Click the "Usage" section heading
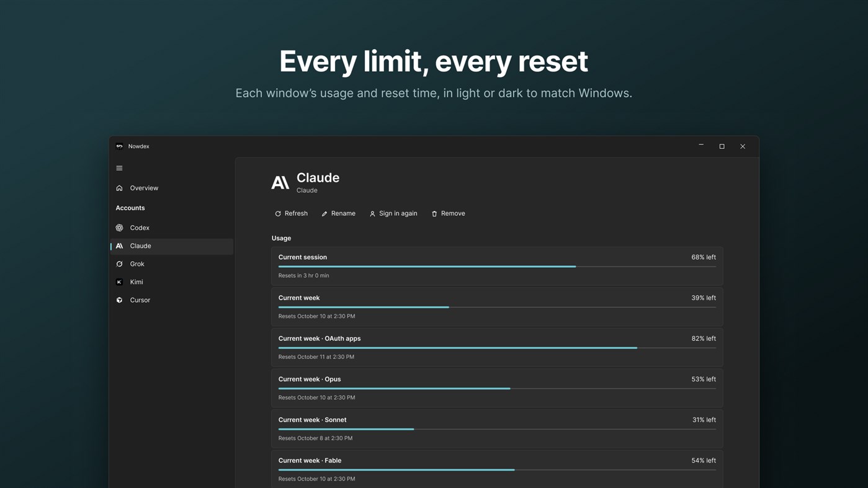The height and width of the screenshot is (488, 868). pos(281,238)
